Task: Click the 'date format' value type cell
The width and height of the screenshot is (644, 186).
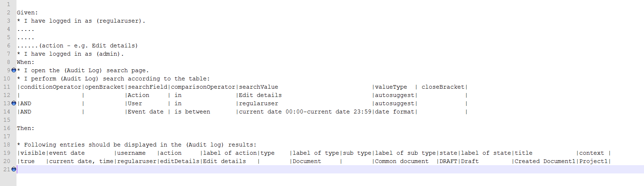Action: pyautogui.click(x=395, y=112)
